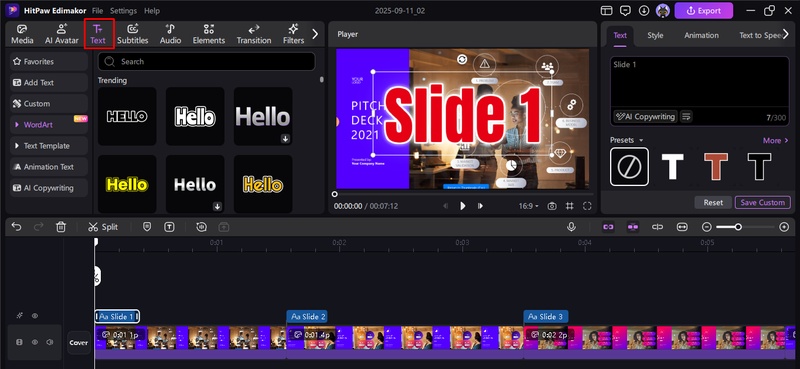Click the Save Custom button
This screenshot has width=800, height=369.
tap(763, 203)
